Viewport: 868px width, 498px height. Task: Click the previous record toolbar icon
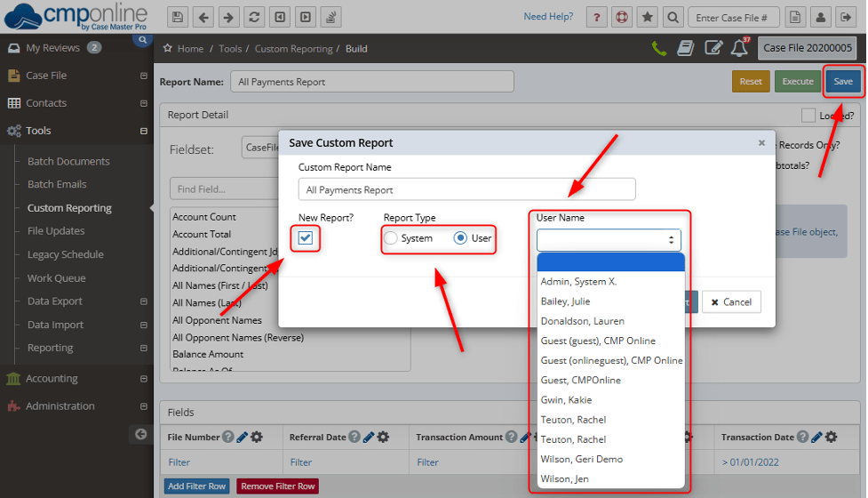(x=280, y=17)
